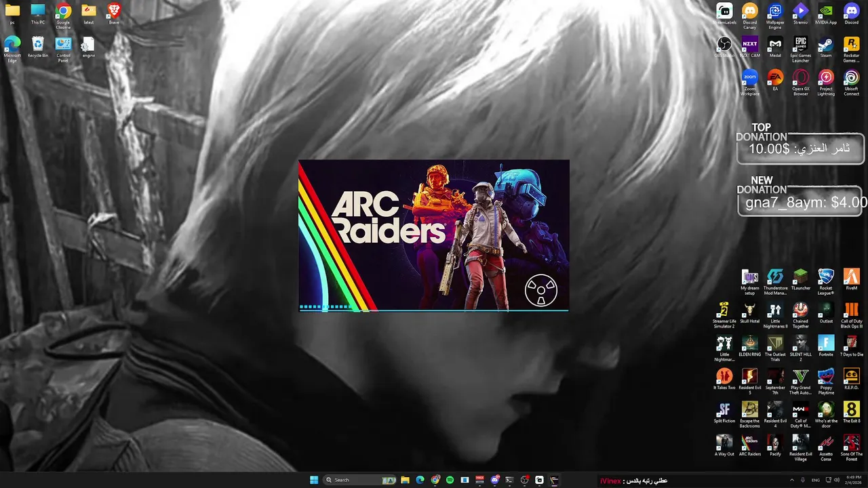Open the A Way Out shortcut
The height and width of the screenshot is (488, 868).
coord(724,445)
